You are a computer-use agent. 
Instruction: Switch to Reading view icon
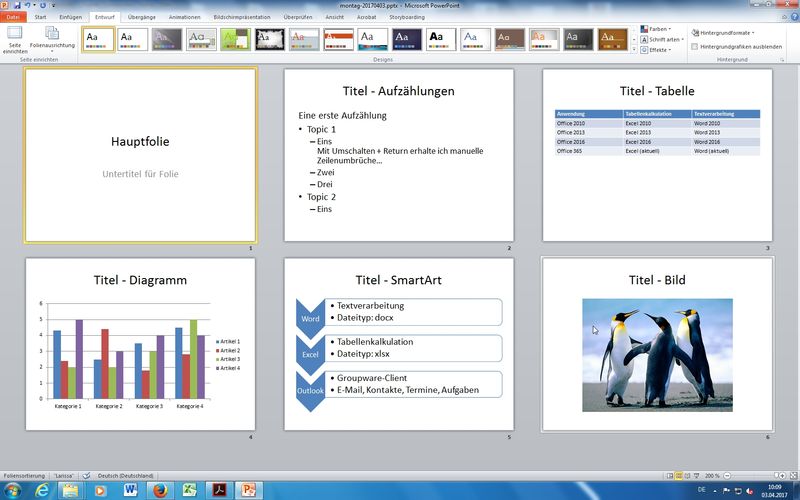(x=688, y=476)
